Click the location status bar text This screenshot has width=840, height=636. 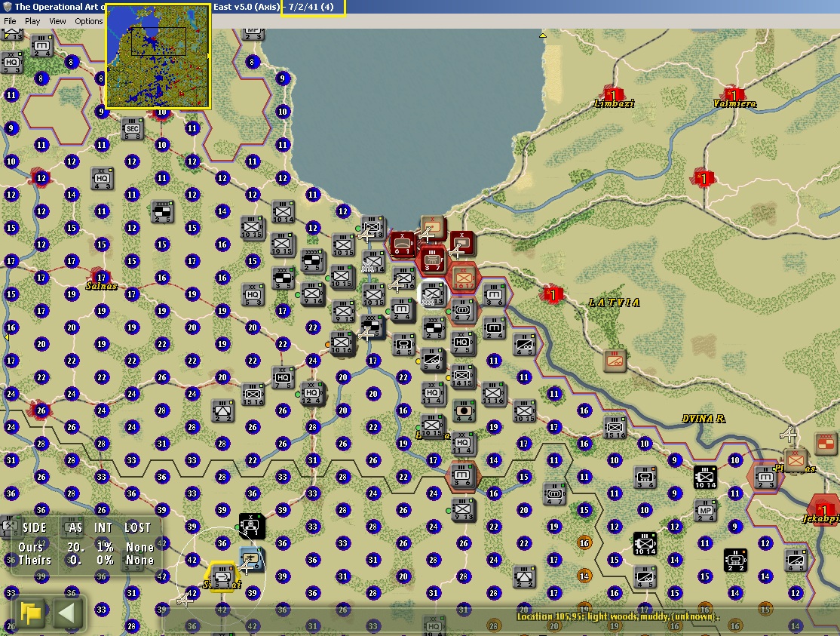617,616
